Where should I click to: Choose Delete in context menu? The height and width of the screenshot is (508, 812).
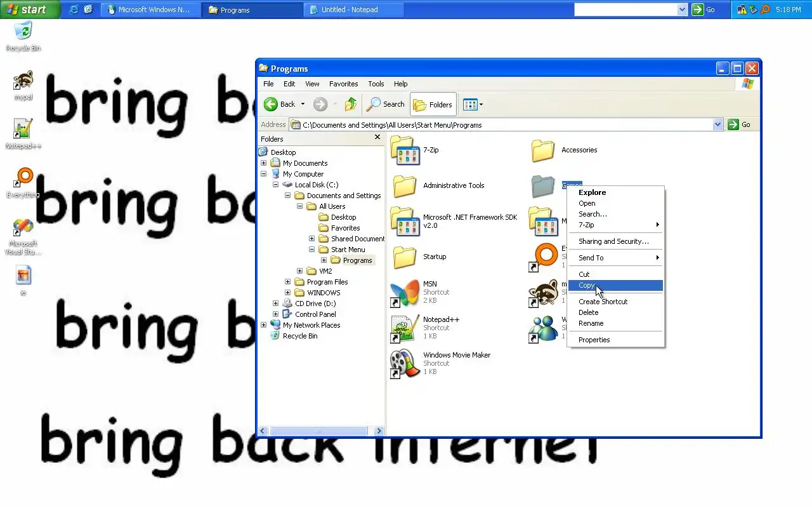[615, 312]
